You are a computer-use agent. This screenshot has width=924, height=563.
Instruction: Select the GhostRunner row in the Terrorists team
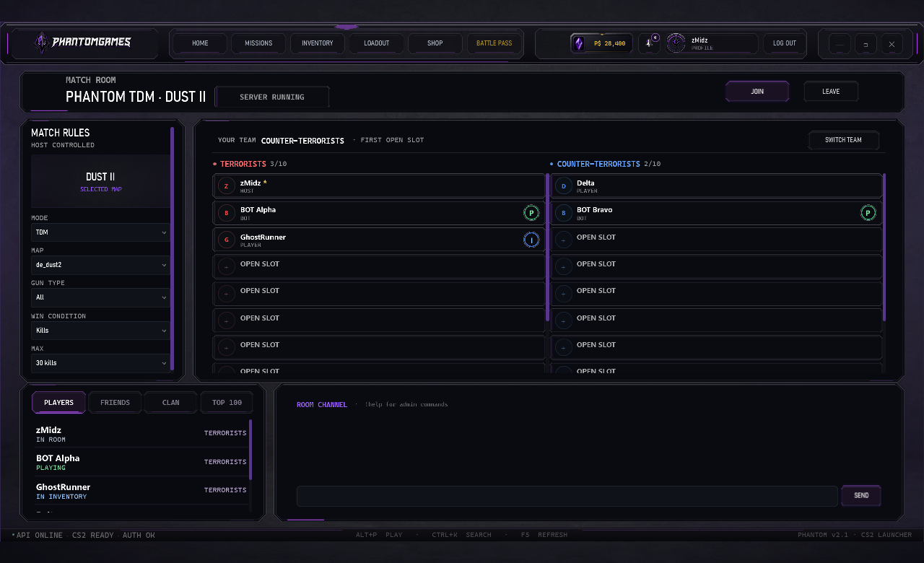pyautogui.click(x=379, y=240)
